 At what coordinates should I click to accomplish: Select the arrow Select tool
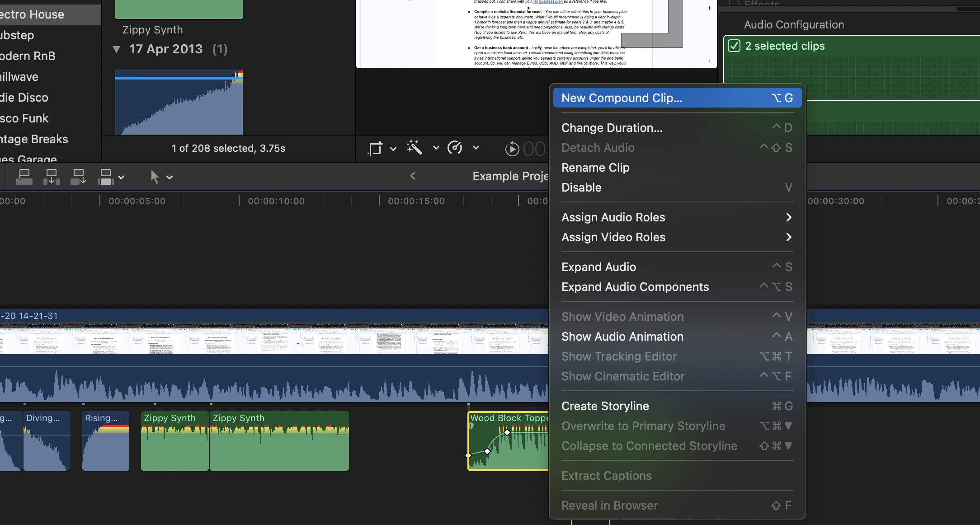pos(155,177)
